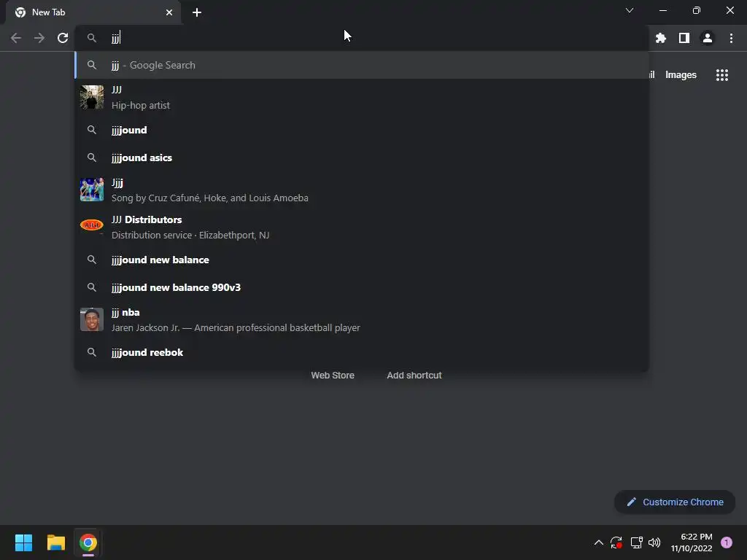Go back using the back arrow
This screenshot has width=747, height=560.
tap(16, 38)
